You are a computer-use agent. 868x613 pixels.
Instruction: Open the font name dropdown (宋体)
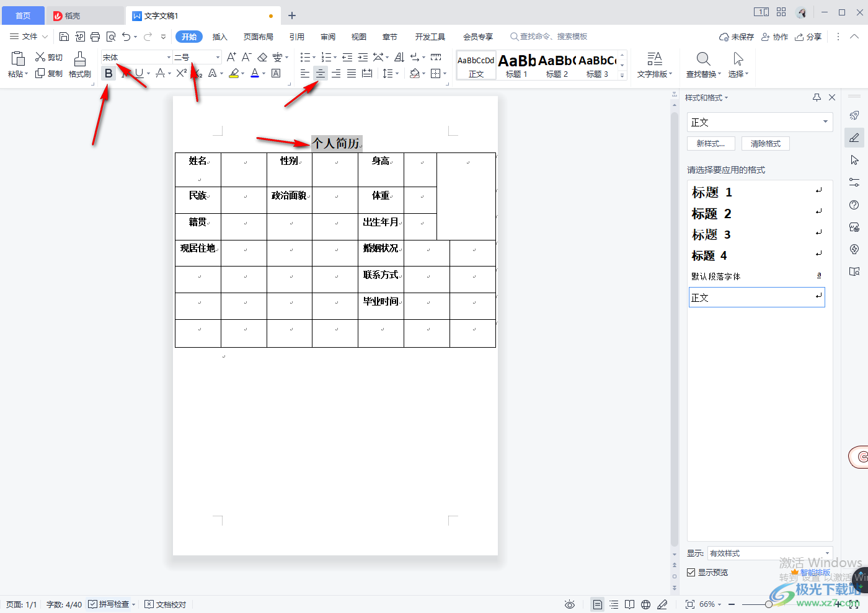(169, 57)
